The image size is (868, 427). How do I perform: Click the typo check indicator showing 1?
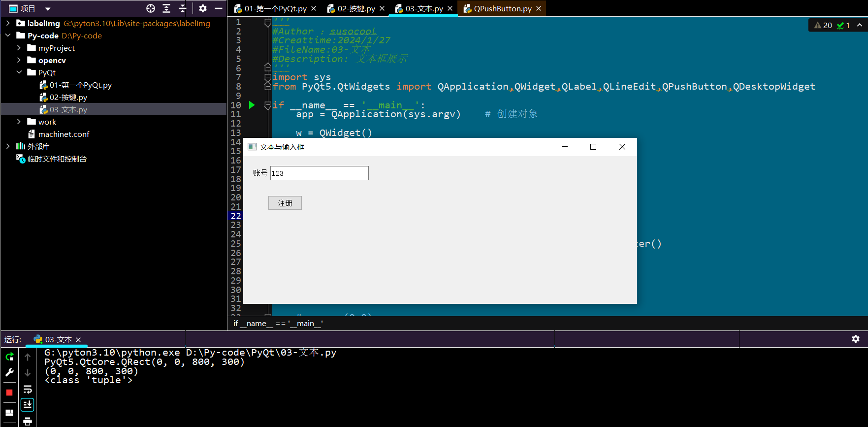[x=843, y=25]
